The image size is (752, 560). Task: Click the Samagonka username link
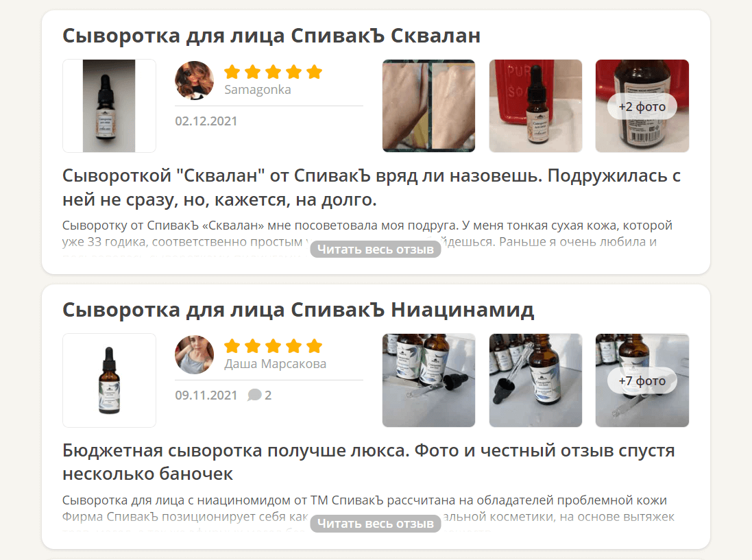pyautogui.click(x=258, y=90)
